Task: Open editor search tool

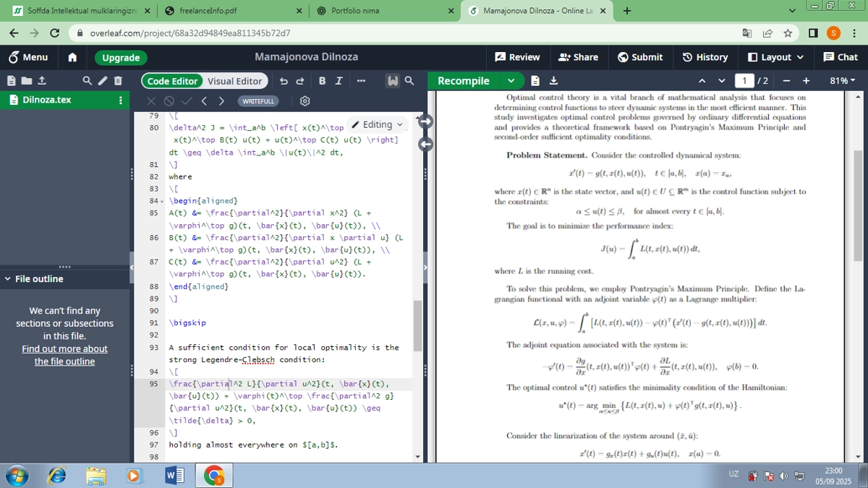Action: click(409, 81)
